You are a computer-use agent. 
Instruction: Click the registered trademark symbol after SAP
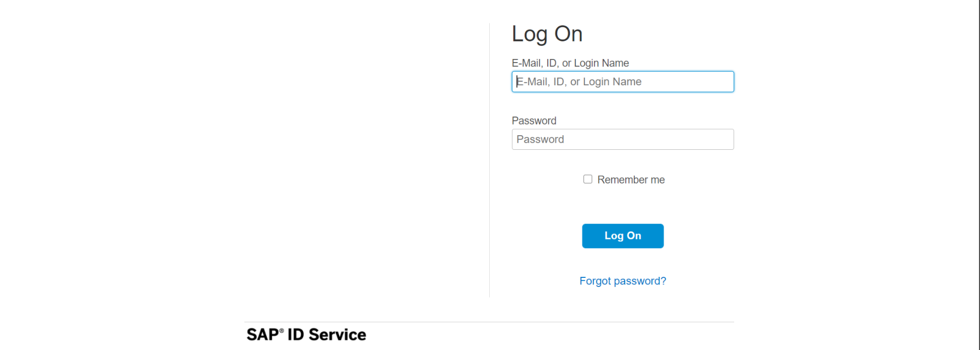[x=282, y=331]
